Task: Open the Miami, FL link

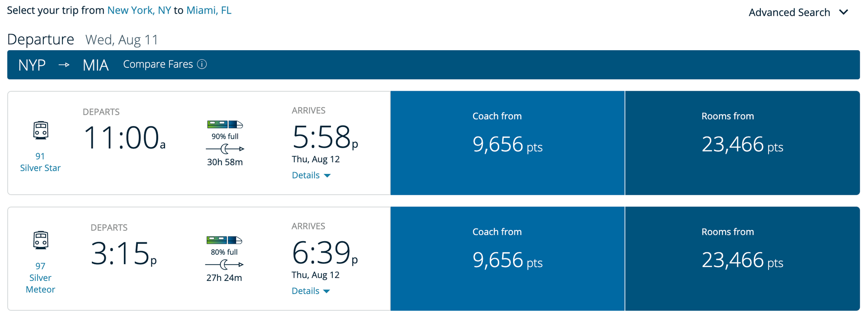Action: point(208,10)
